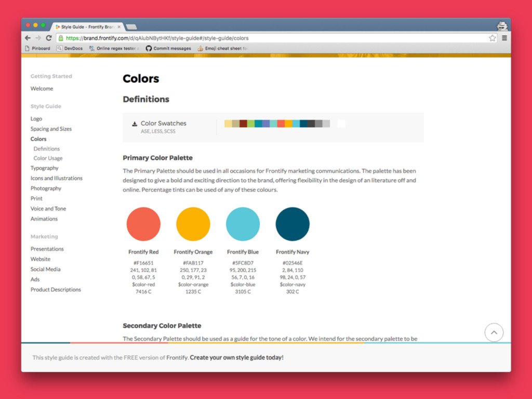Screen dimensions: 532x399
Task: Open Animations in the sidebar
Action: (x=44, y=219)
